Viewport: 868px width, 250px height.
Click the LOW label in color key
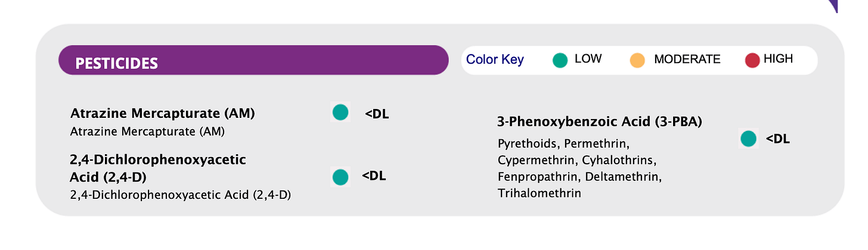click(x=588, y=59)
